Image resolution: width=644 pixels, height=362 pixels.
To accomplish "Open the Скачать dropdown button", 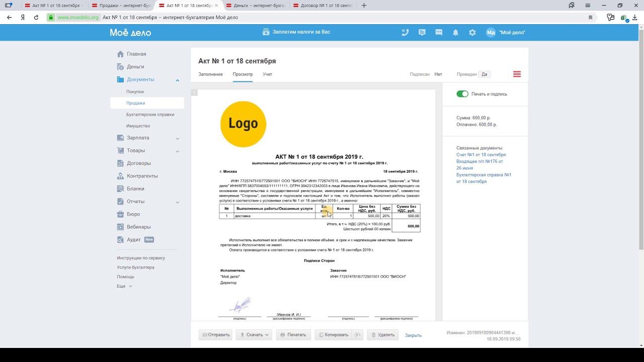I will point(254,335).
